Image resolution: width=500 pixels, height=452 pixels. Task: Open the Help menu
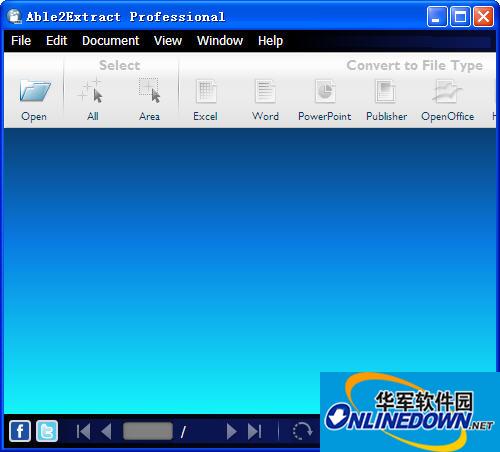[x=270, y=41]
